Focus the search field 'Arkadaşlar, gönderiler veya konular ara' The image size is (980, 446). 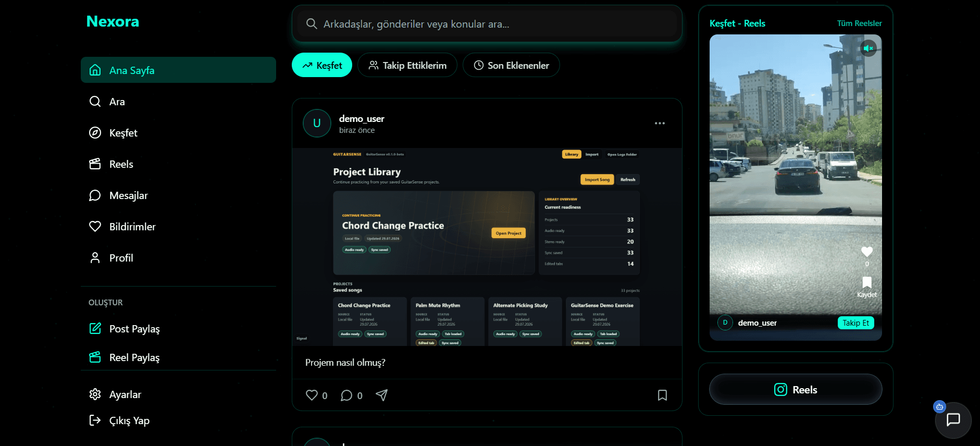coord(487,24)
